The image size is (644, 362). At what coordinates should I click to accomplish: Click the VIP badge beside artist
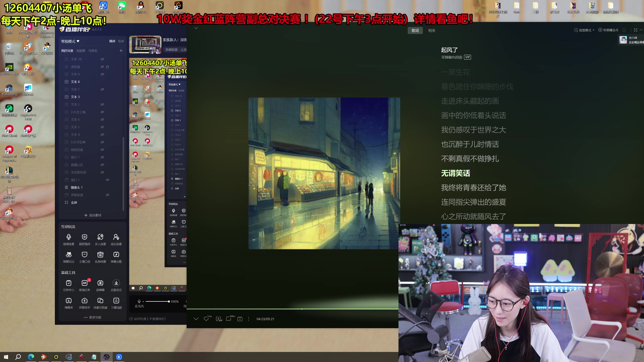click(467, 57)
